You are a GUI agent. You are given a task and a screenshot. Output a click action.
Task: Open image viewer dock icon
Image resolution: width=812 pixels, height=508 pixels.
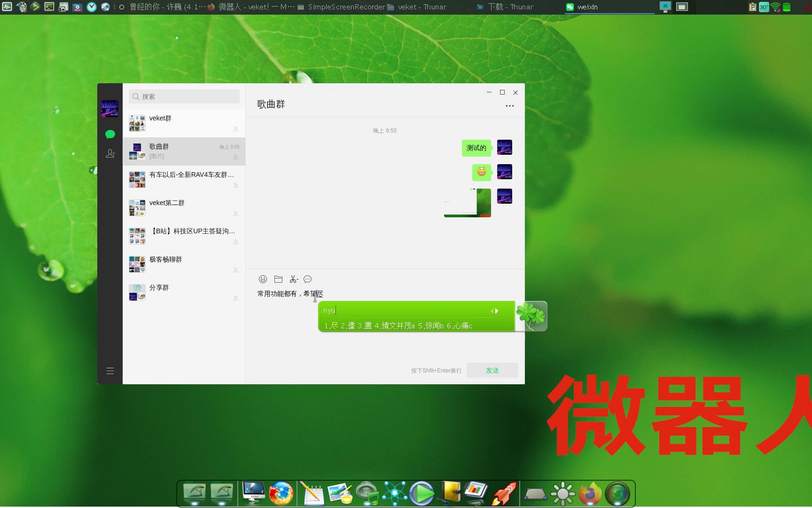pyautogui.click(x=340, y=493)
